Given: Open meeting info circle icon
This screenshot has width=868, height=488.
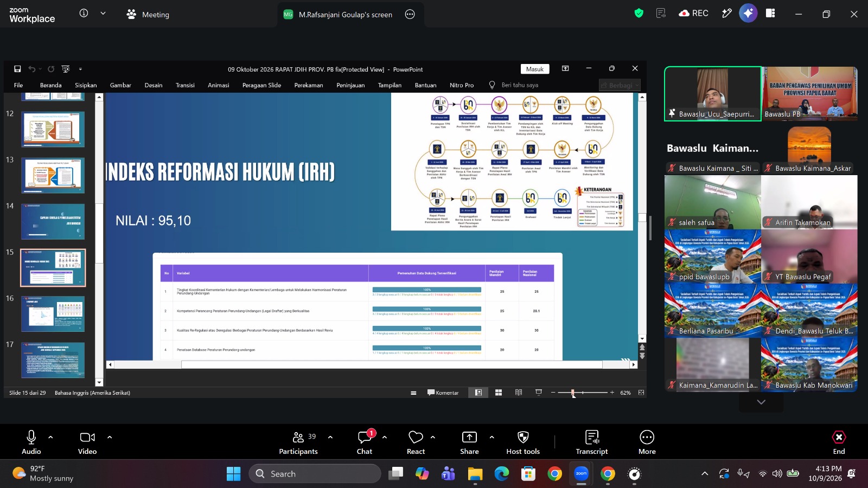Looking at the screenshot, I should tap(84, 14).
